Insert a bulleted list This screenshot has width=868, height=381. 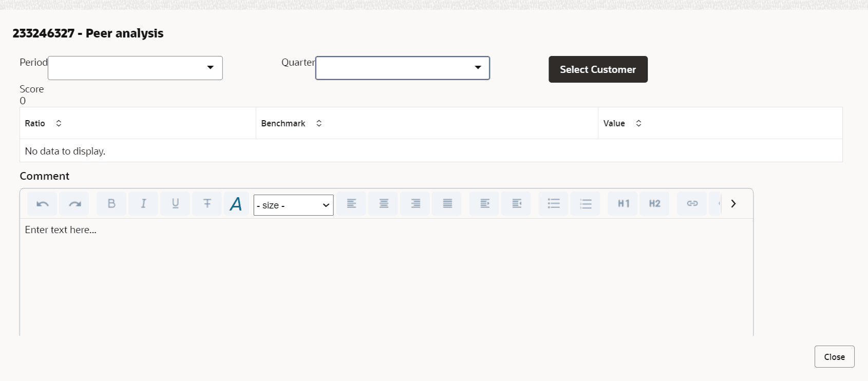tap(553, 204)
